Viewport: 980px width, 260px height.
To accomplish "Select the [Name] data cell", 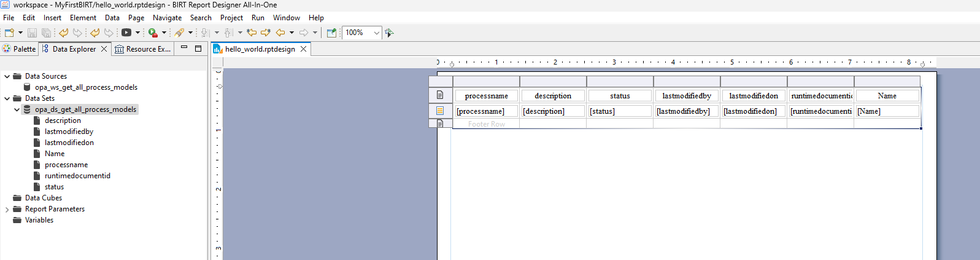I will (887, 111).
